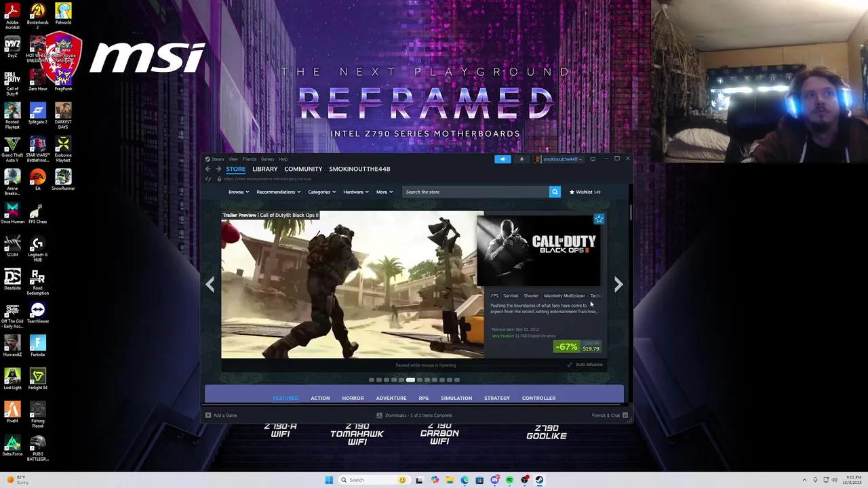868x488 pixels.
Task: Select the DayZ desktop shortcut
Action: click(x=12, y=47)
